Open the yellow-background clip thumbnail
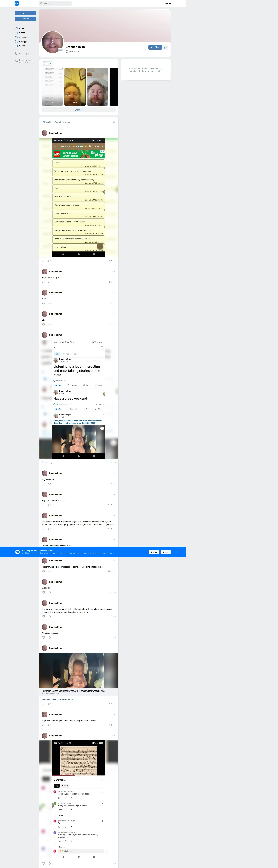Viewport: 278px width, 868px height. click(75, 87)
